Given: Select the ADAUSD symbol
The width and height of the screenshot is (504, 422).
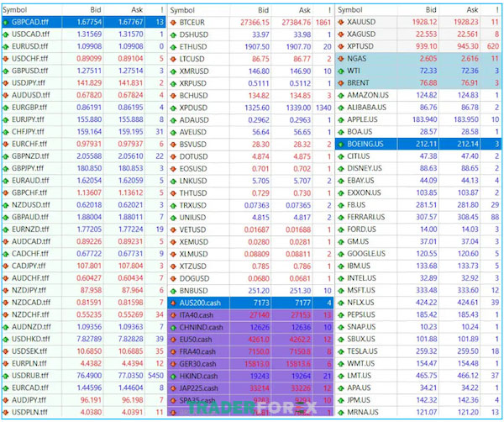Looking at the screenshot, I should tap(193, 120).
